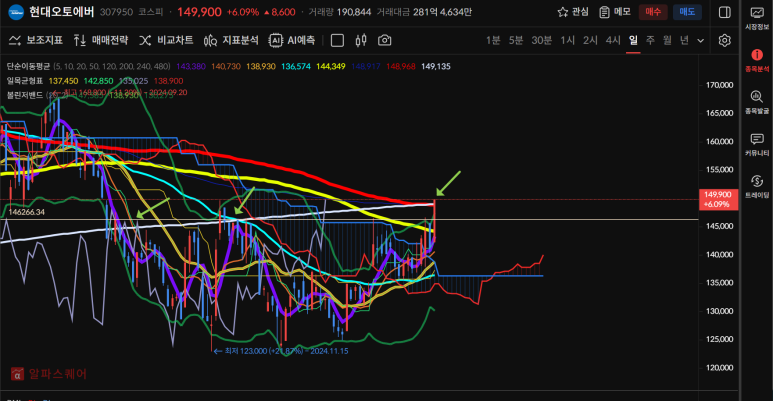Click the 단순이동평균 indicator label
The height and width of the screenshot is (401, 773).
coord(28,66)
